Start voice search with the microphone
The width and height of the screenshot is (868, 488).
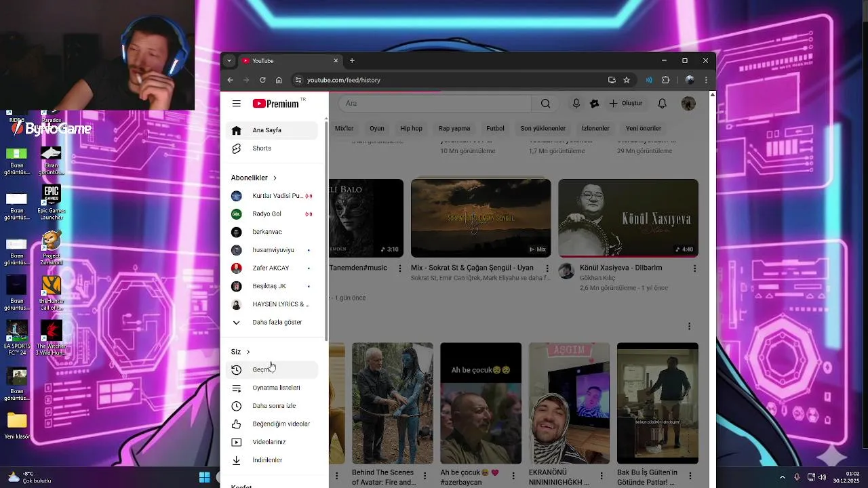pyautogui.click(x=576, y=104)
